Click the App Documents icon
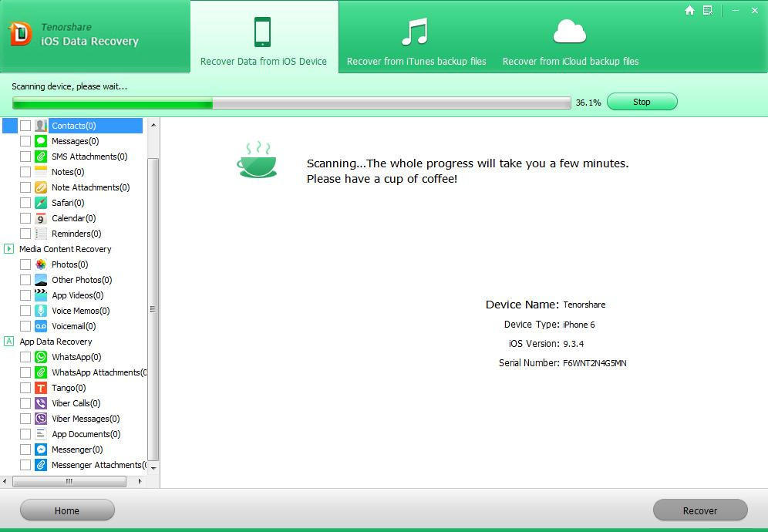Viewport: 768px width, 532px height. coord(41,435)
